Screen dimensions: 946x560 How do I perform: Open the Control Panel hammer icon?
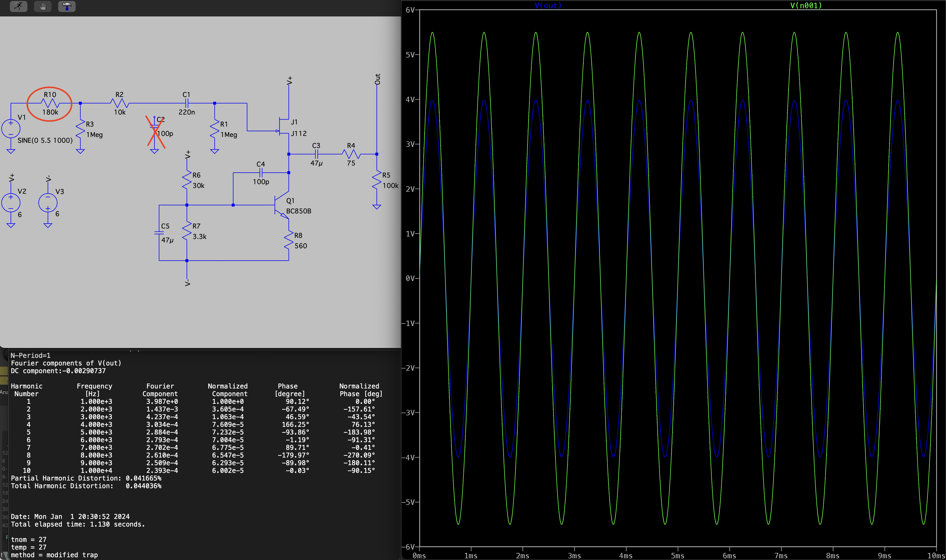67,6
